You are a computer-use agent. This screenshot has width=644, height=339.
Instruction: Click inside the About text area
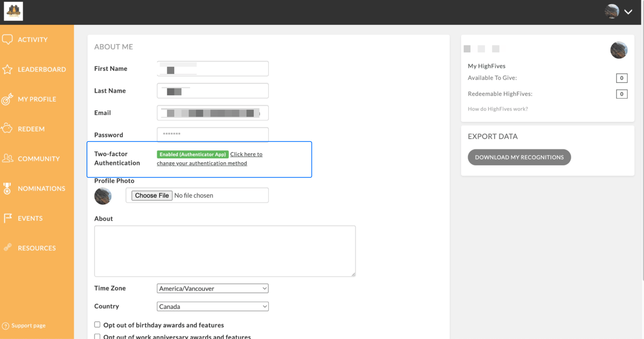(224, 251)
